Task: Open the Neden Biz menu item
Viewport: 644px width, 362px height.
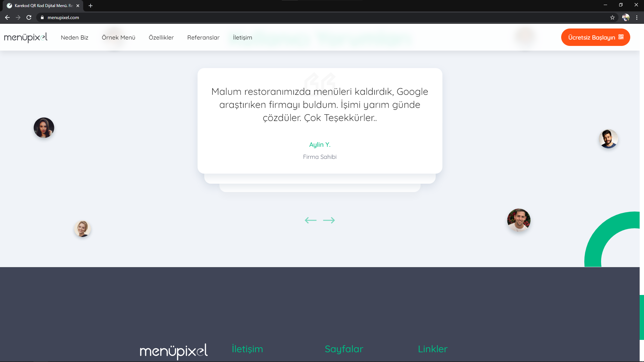Action: [x=74, y=38]
